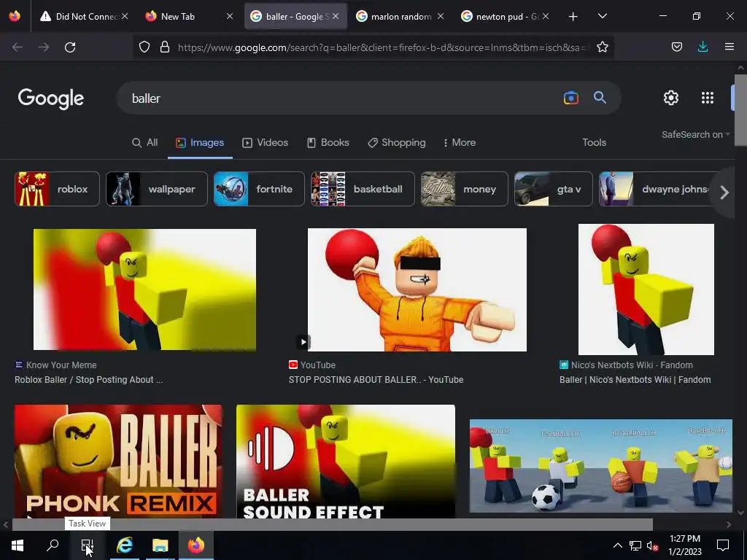Open Baller Sound Effect thumbnail
747x560 pixels.
pyautogui.click(x=345, y=461)
